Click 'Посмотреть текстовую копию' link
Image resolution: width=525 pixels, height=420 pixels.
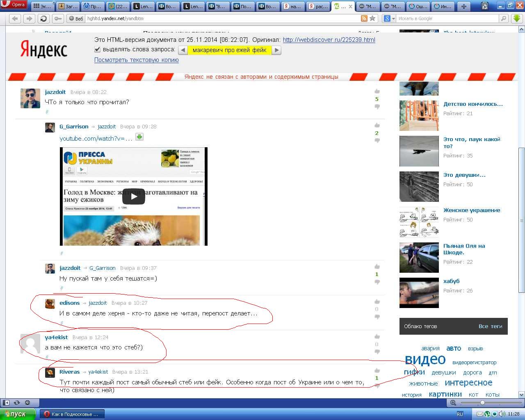(x=136, y=60)
